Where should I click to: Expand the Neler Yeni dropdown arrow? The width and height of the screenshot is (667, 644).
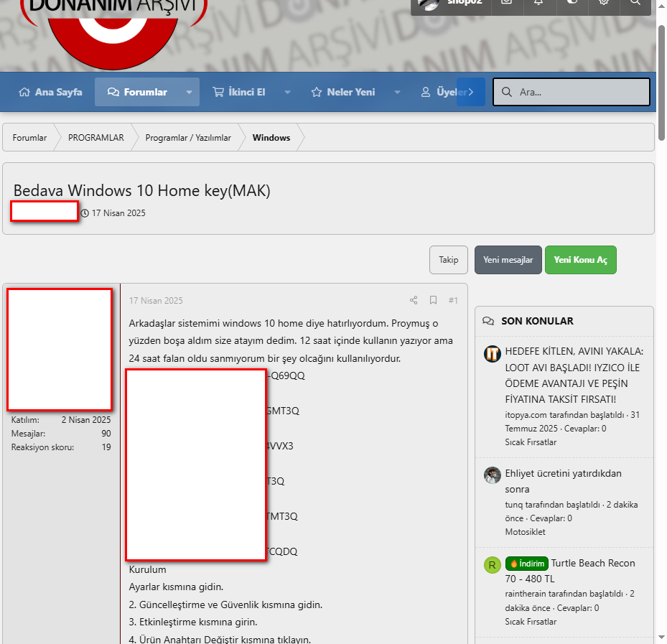point(397,92)
